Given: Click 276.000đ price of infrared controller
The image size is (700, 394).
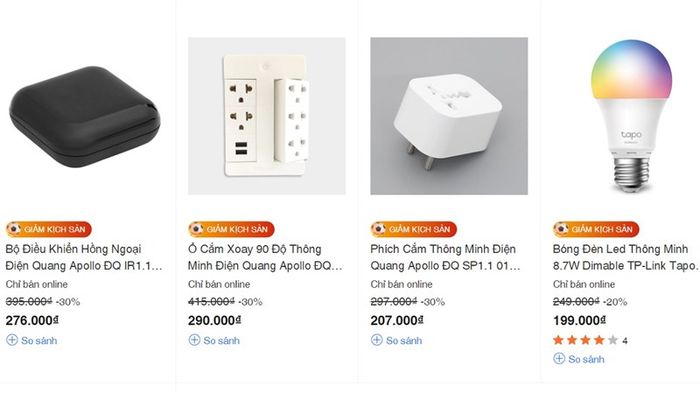Looking at the screenshot, I should coord(32,320).
